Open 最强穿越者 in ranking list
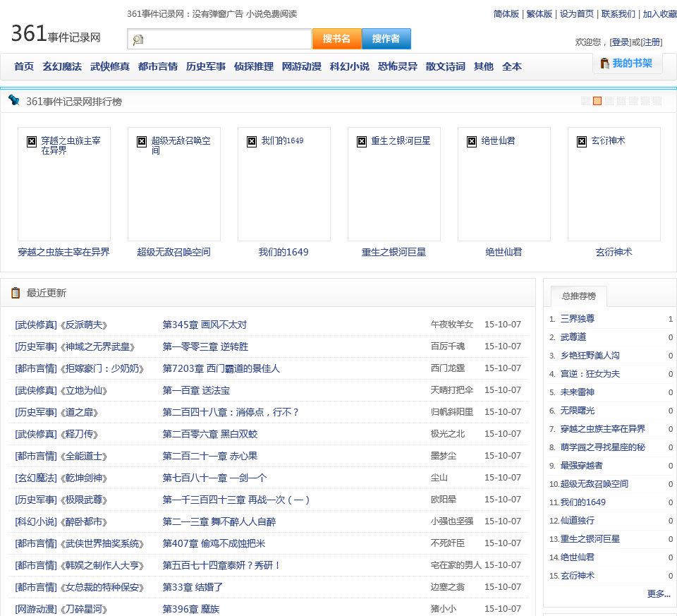Screen dimensions: 677x616 [x=581, y=466]
